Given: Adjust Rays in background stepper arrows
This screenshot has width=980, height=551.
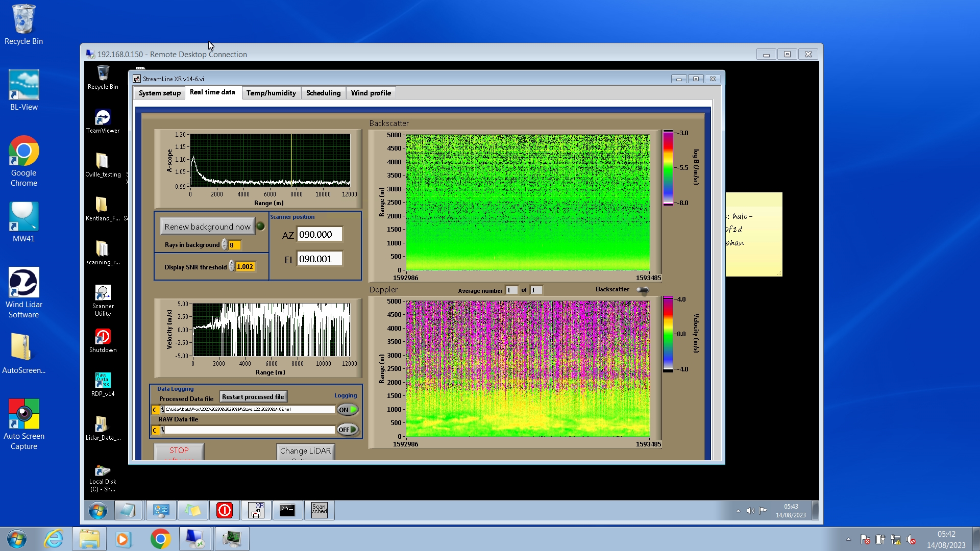Looking at the screenshot, I should point(225,245).
